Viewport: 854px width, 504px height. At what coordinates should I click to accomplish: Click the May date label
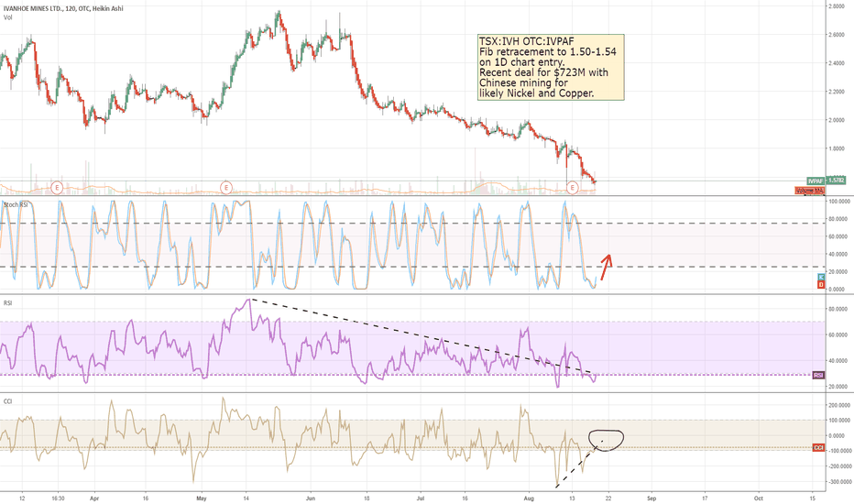(x=202, y=498)
